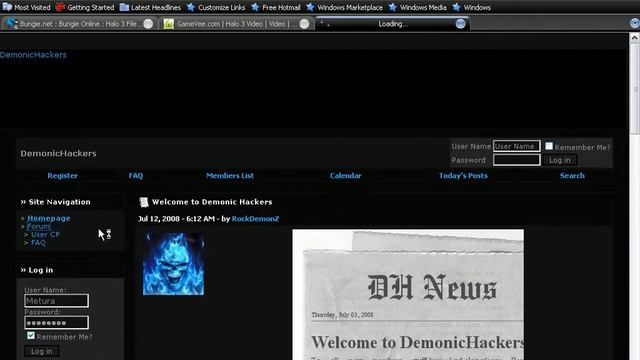Click the DemonicHackers forum title text

[x=58, y=153]
